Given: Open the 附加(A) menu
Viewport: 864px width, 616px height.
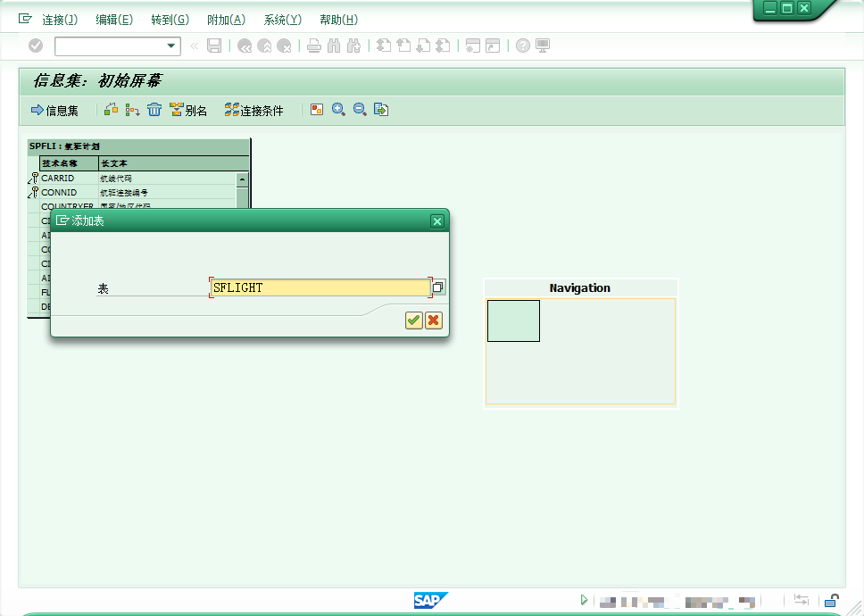Looking at the screenshot, I should tap(226, 20).
